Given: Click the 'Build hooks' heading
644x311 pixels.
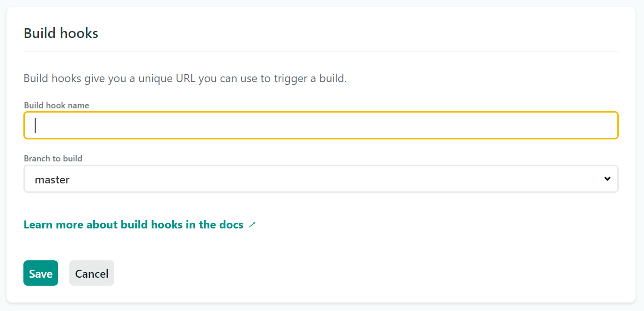Looking at the screenshot, I should pyautogui.click(x=61, y=33).
